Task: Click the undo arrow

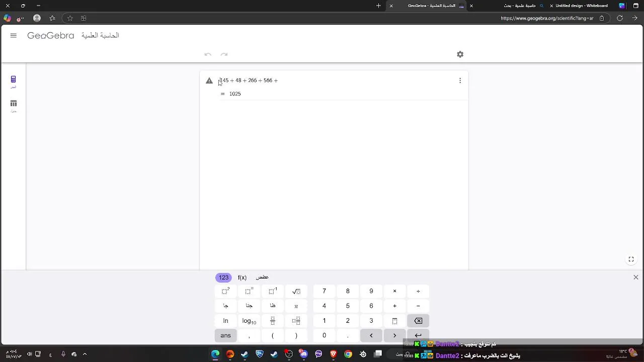Action: (x=208, y=54)
